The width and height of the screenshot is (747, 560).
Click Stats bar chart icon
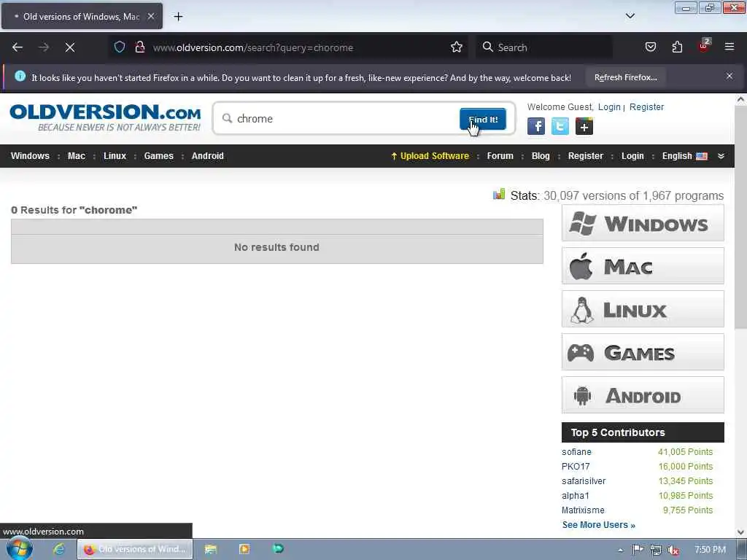point(499,194)
